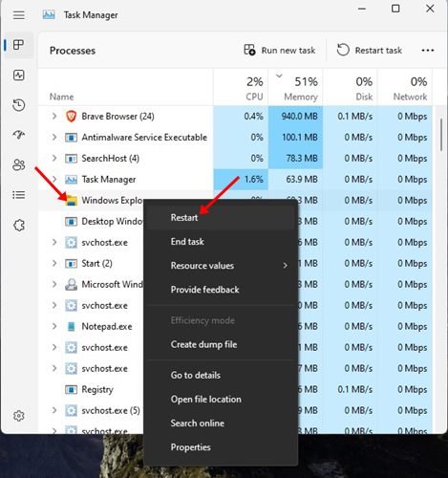
Task: Click the Start (2) process icon
Action: pyautogui.click(x=71, y=264)
